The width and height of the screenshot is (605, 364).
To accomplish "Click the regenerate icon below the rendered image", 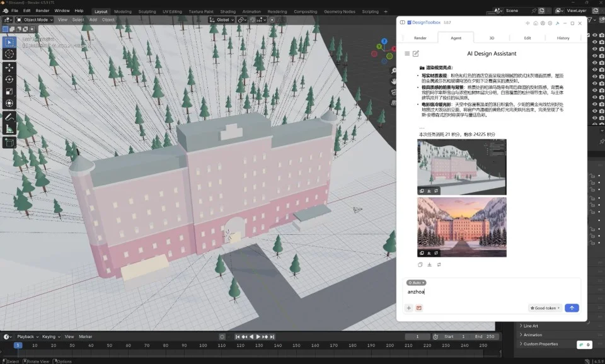I will (x=439, y=264).
